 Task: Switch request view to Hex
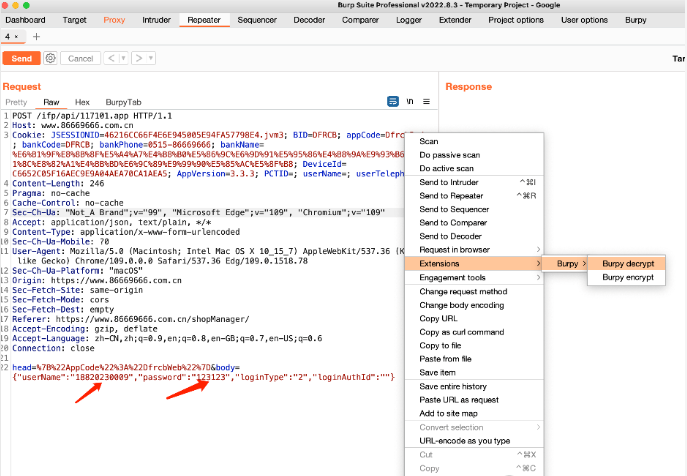coord(82,102)
